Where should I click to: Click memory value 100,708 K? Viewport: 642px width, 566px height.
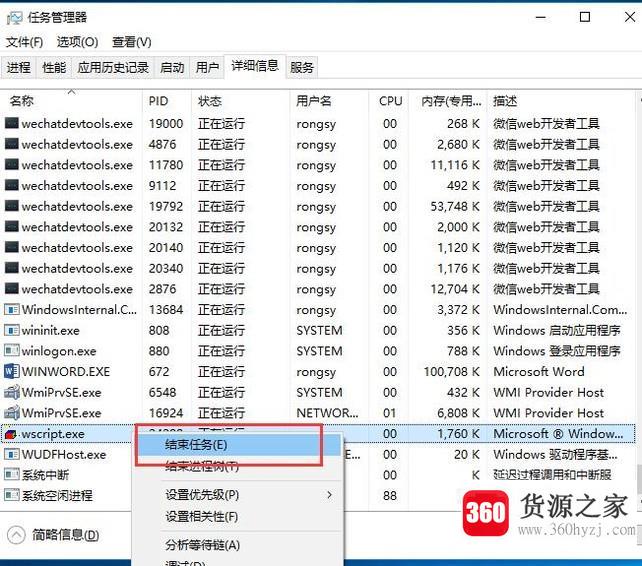(x=452, y=371)
